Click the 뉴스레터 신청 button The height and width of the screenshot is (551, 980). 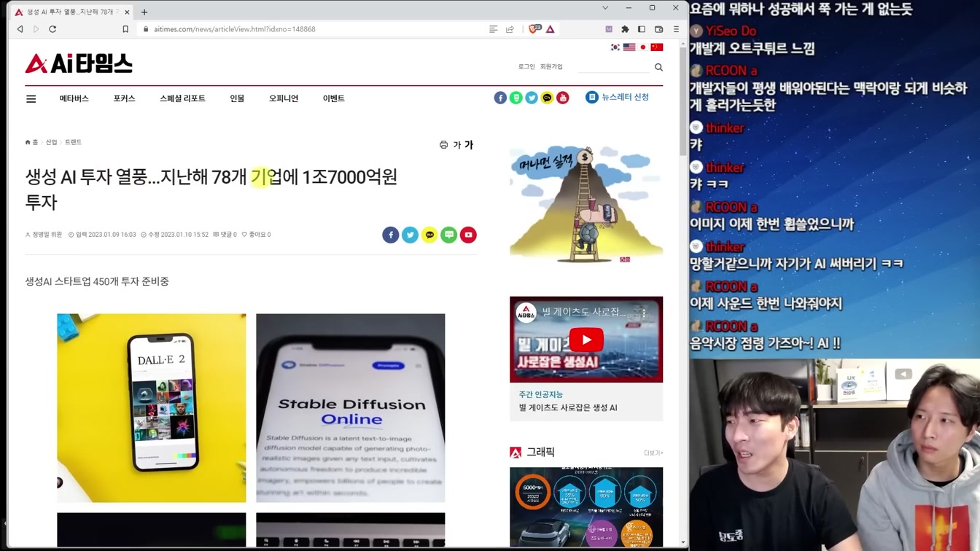[617, 97]
